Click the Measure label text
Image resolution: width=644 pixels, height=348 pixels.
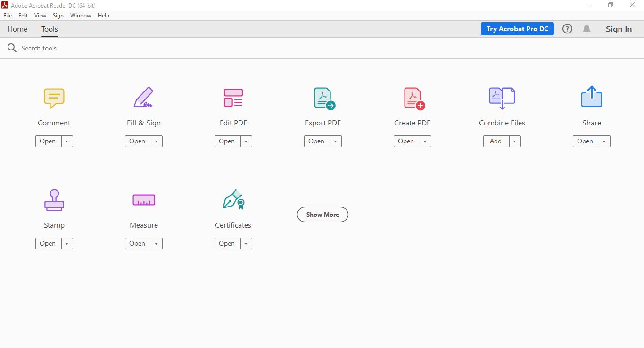[x=144, y=225]
